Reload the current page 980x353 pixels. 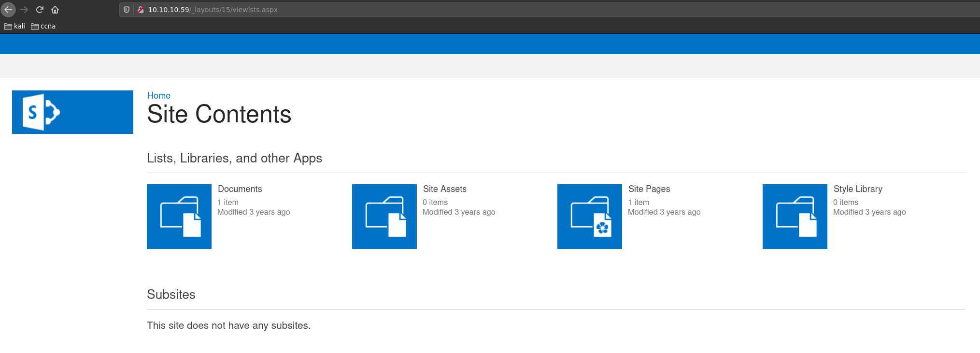point(40,10)
